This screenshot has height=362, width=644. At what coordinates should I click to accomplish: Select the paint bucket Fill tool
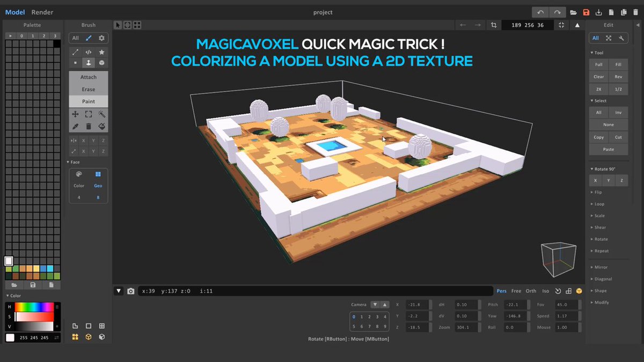(101, 127)
